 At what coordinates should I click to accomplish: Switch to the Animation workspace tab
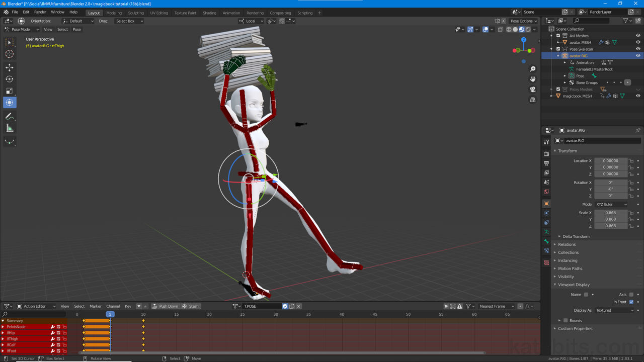click(x=231, y=13)
